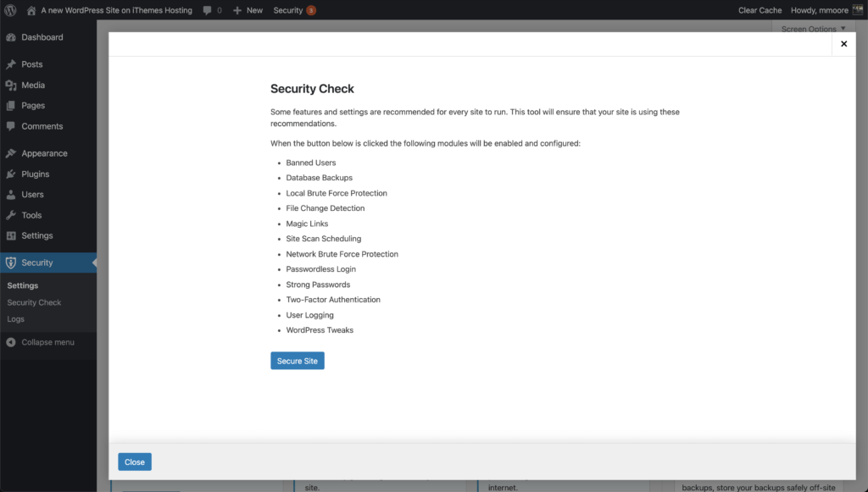Click the Tools wrench icon in sidebar
The height and width of the screenshot is (492, 868).
click(10, 215)
